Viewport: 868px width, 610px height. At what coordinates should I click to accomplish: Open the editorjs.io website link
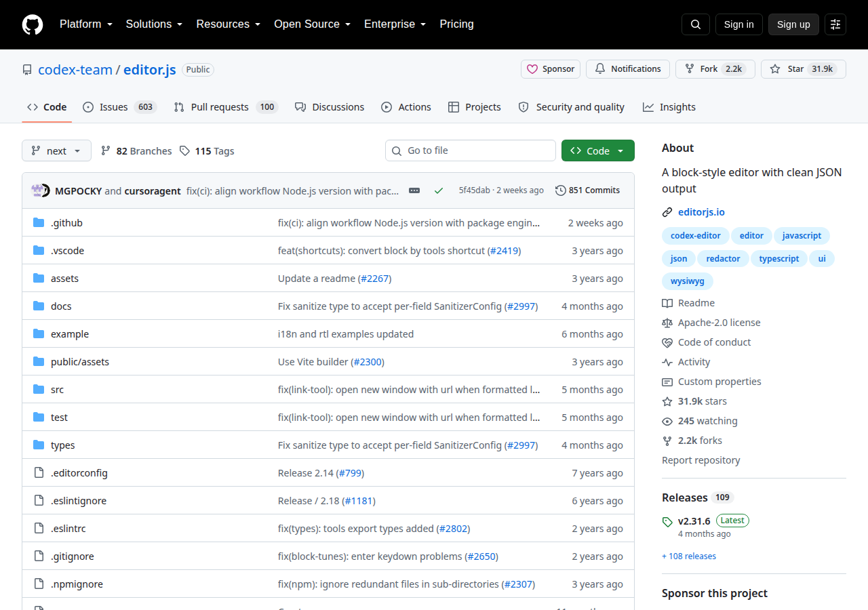click(701, 212)
